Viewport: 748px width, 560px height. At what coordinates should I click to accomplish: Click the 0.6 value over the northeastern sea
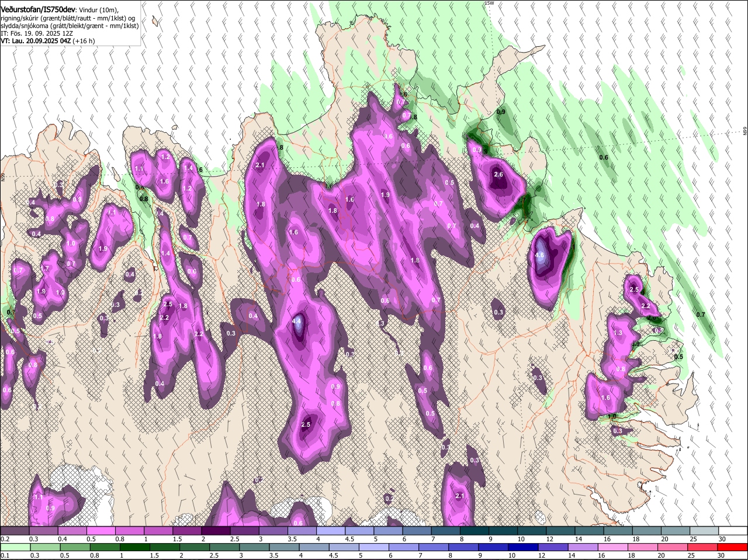(x=604, y=157)
